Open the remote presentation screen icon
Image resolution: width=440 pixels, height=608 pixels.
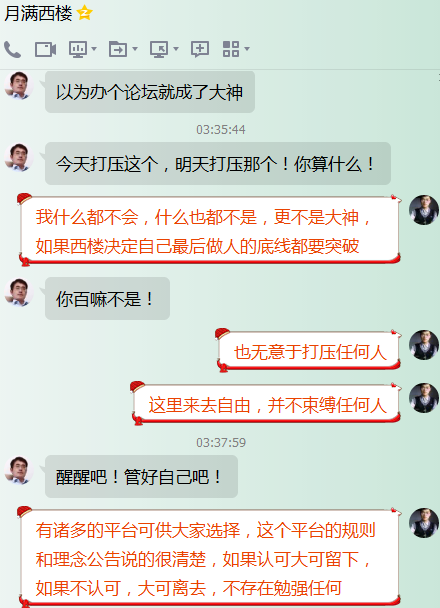(x=78, y=50)
